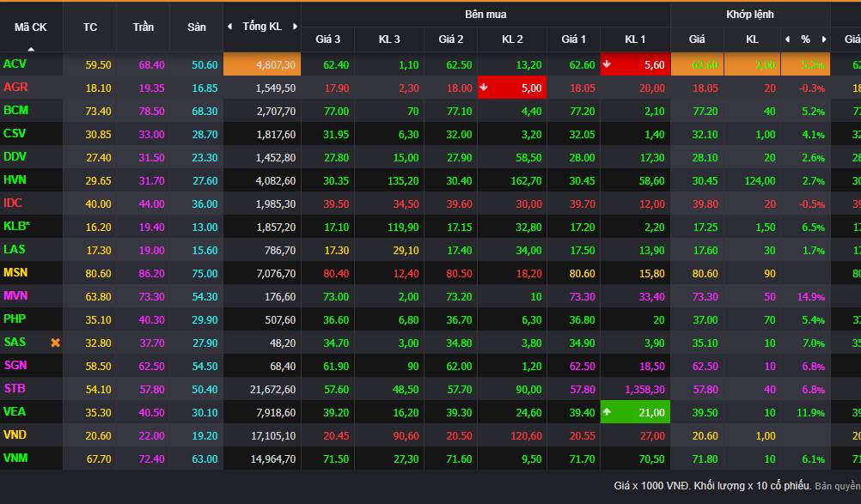Screen dimensions: 861x504
Task: Click the Trần column header
Action: pos(143,27)
